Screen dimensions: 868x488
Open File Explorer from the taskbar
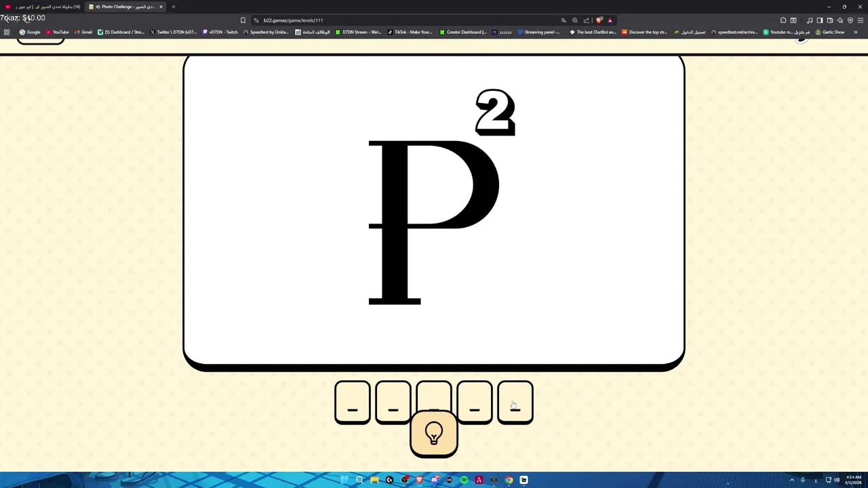[374, 480]
